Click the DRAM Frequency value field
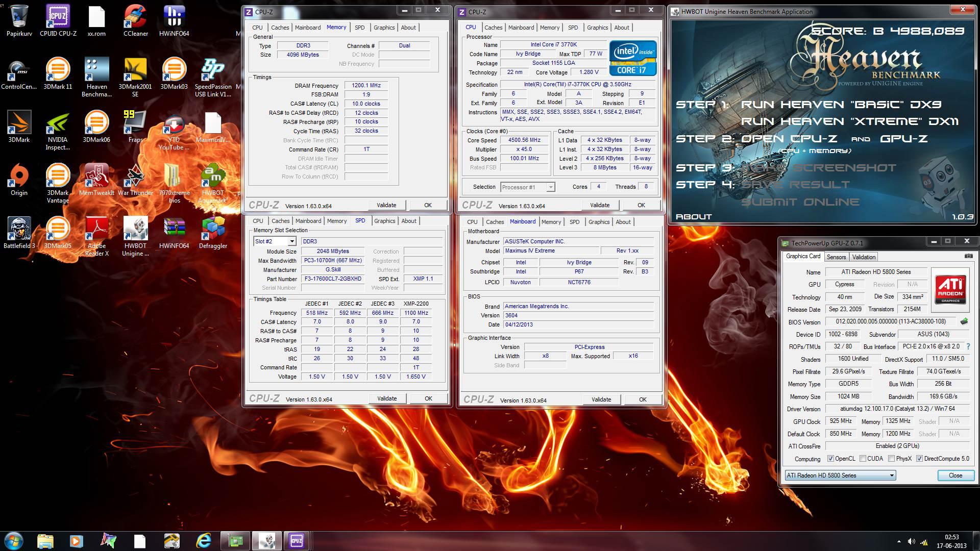Image resolution: width=980 pixels, height=551 pixels. coord(366,86)
